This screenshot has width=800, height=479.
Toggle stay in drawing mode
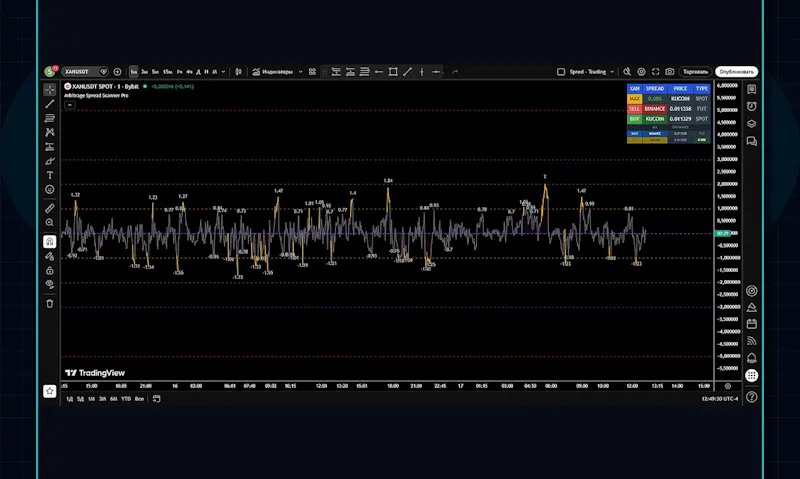49,256
